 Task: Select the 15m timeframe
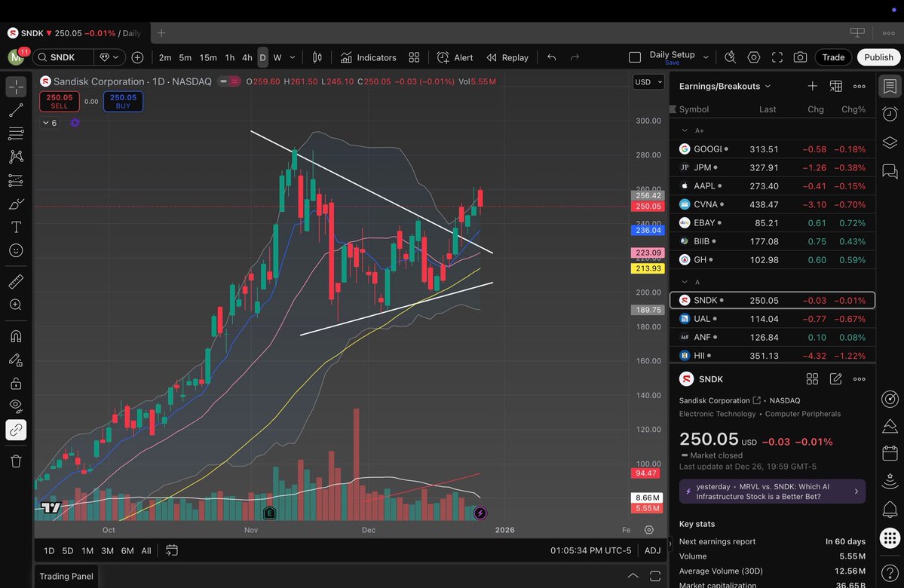point(208,57)
